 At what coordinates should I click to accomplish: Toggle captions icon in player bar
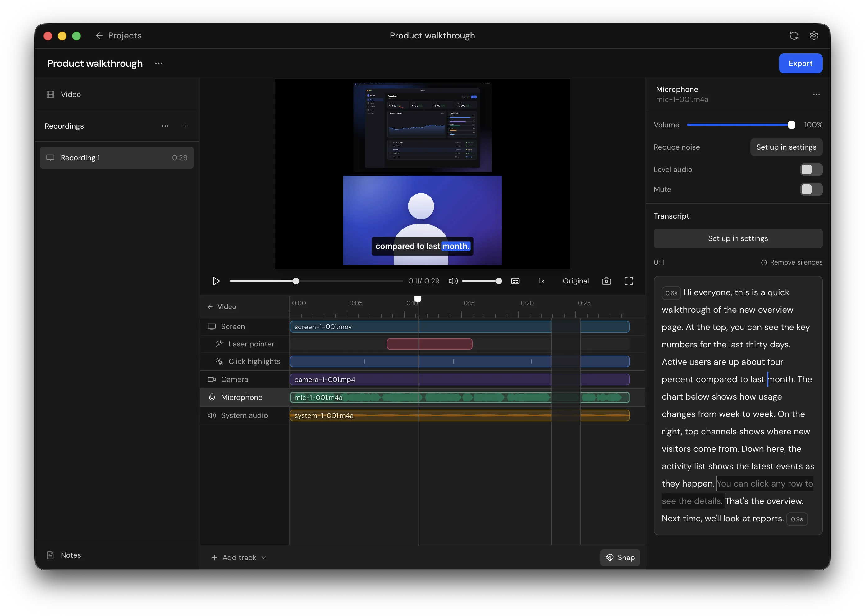pos(515,281)
